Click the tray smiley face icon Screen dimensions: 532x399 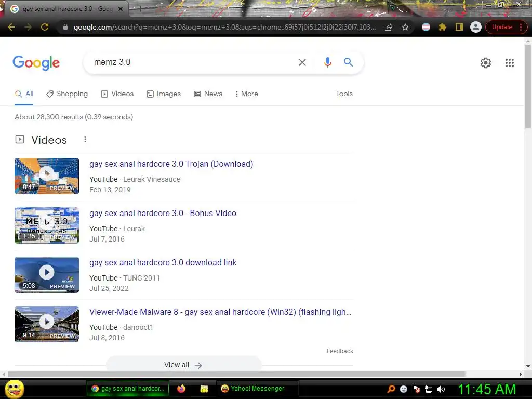[x=403, y=389]
